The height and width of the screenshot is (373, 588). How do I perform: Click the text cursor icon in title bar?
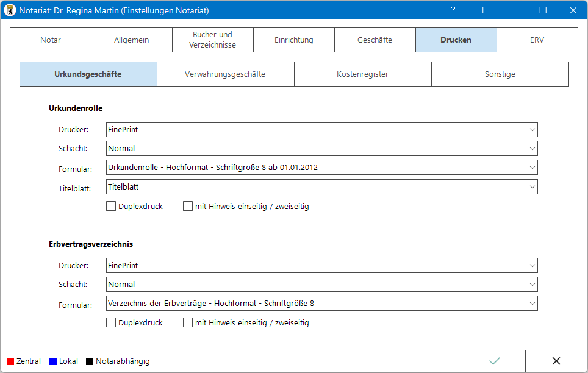tap(482, 10)
